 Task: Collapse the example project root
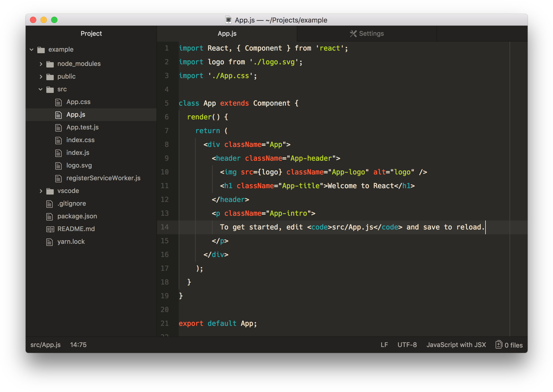click(32, 49)
